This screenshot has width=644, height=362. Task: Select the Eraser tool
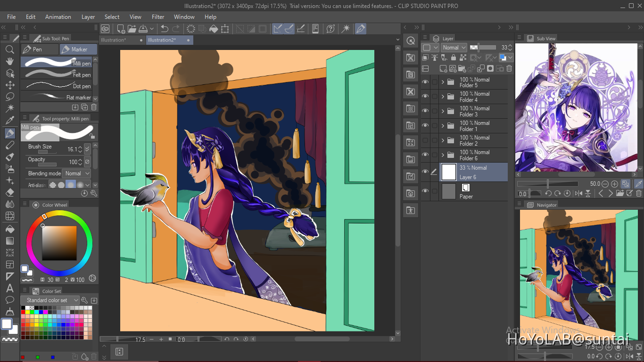(9, 192)
